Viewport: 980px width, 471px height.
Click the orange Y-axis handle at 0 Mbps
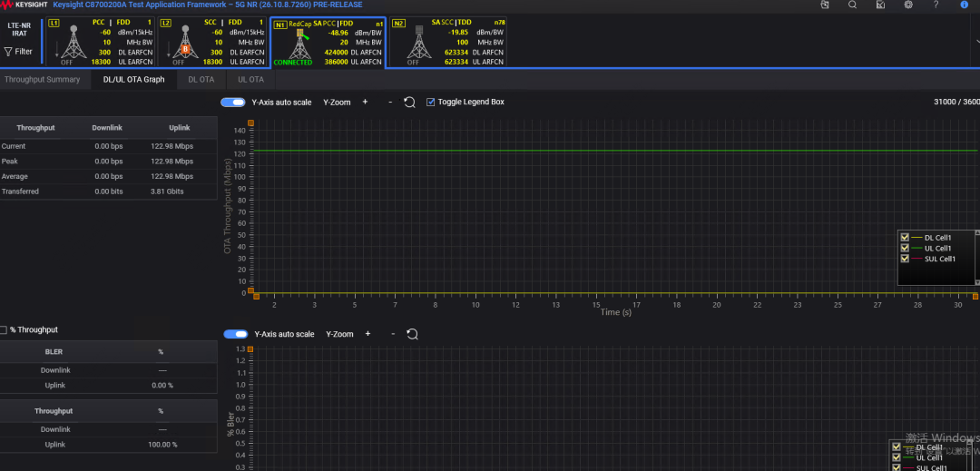(250, 290)
